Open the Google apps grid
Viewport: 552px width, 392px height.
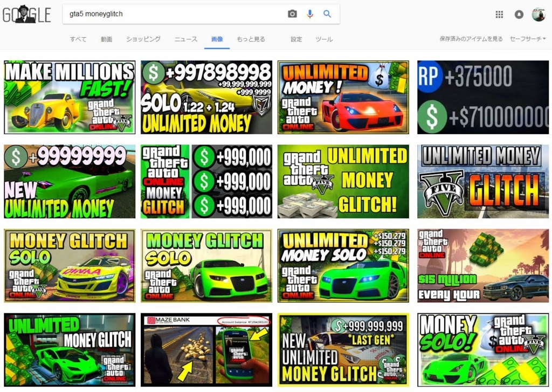(499, 15)
